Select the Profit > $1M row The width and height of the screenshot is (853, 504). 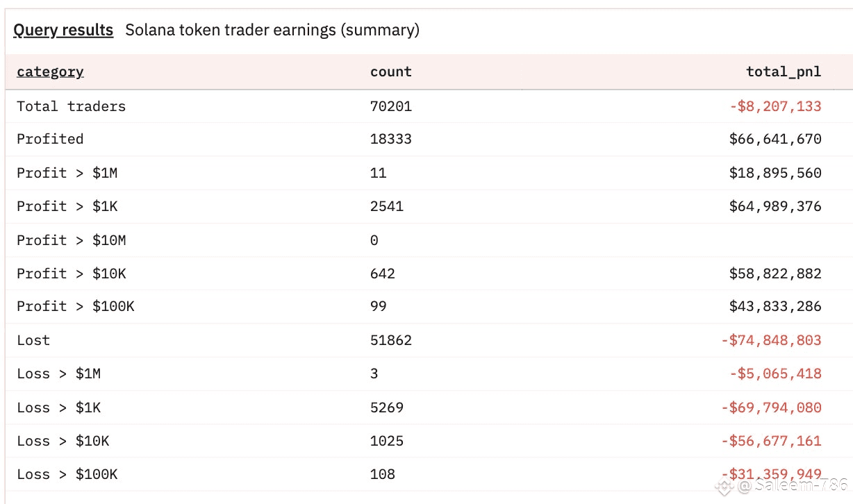[x=426, y=173]
